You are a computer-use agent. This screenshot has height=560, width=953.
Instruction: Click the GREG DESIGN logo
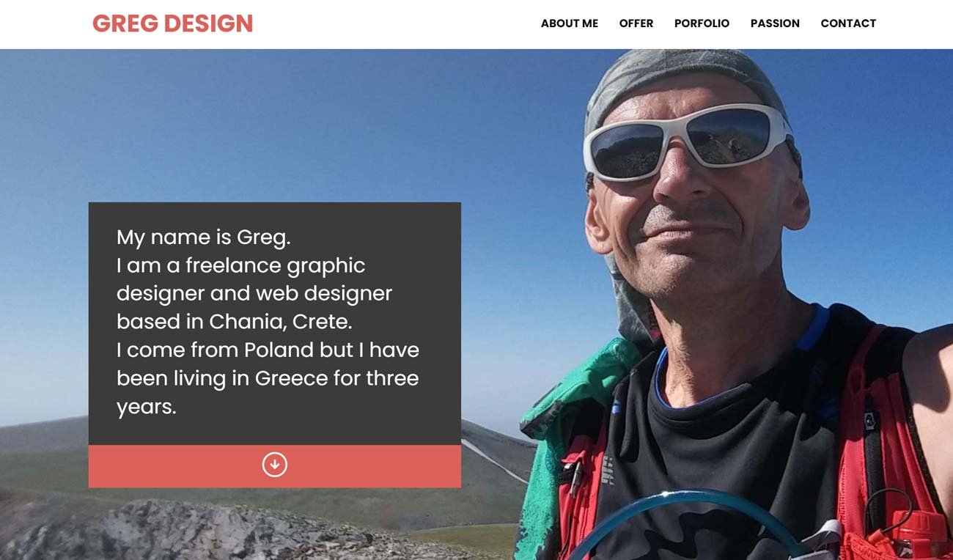point(172,23)
